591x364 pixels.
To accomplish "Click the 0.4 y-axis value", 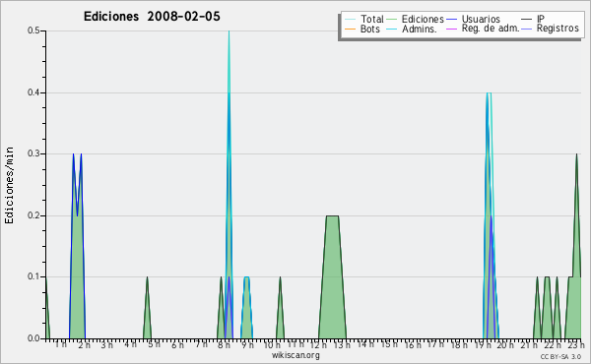I will pos(33,92).
